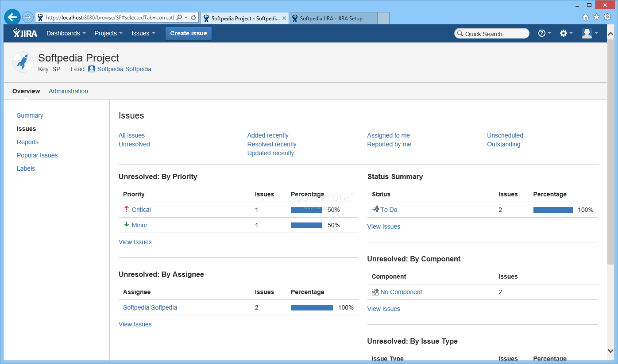Click the browser back arrow button
The height and width of the screenshot is (364, 618).
(12, 17)
